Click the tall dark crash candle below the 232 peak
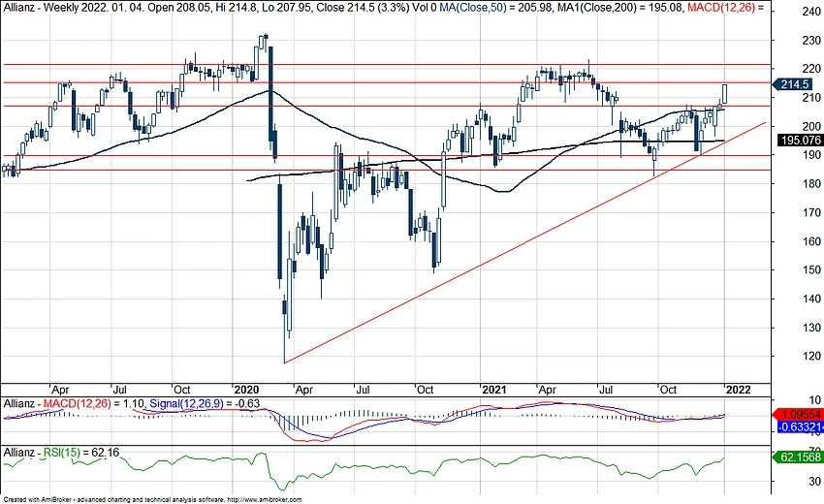Screen dimensions: 824x504 click(270, 95)
